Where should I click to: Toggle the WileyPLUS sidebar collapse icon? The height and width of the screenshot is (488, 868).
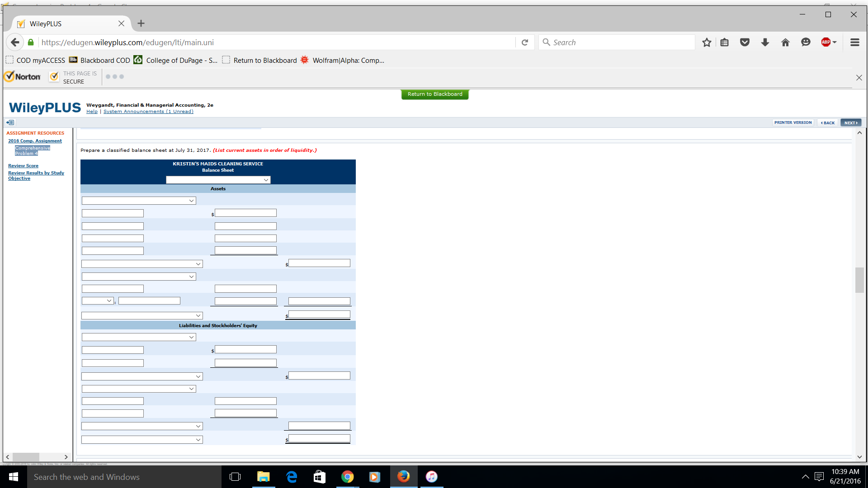pyautogui.click(x=10, y=122)
